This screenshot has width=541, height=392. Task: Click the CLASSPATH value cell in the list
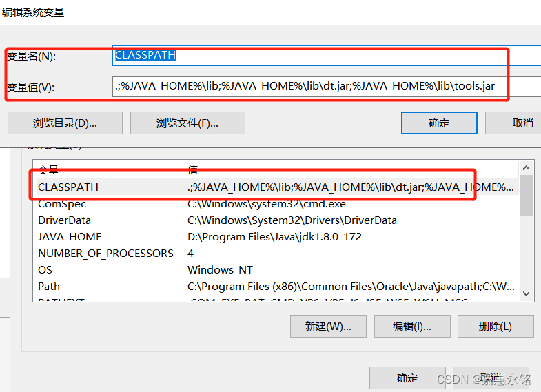351,187
